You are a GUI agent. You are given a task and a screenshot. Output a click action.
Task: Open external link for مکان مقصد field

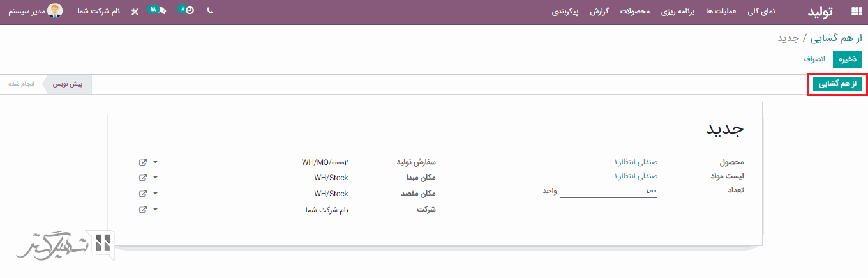coord(143,194)
